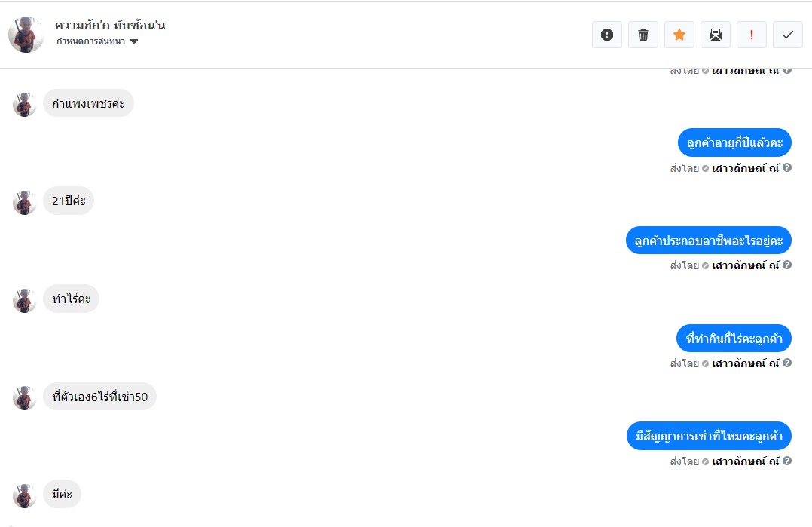This screenshot has width=812, height=527.
Task: Click the customer message 21ปีค่ะ
Action: (x=69, y=201)
